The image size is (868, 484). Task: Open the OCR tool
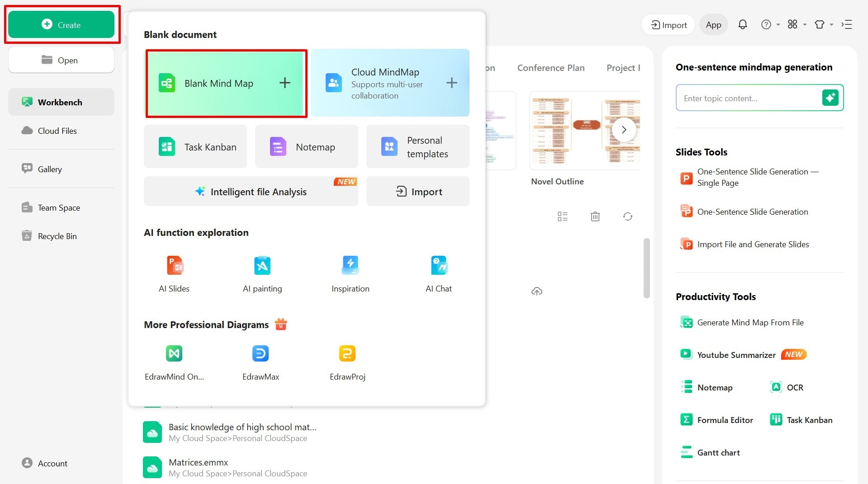[x=787, y=387]
